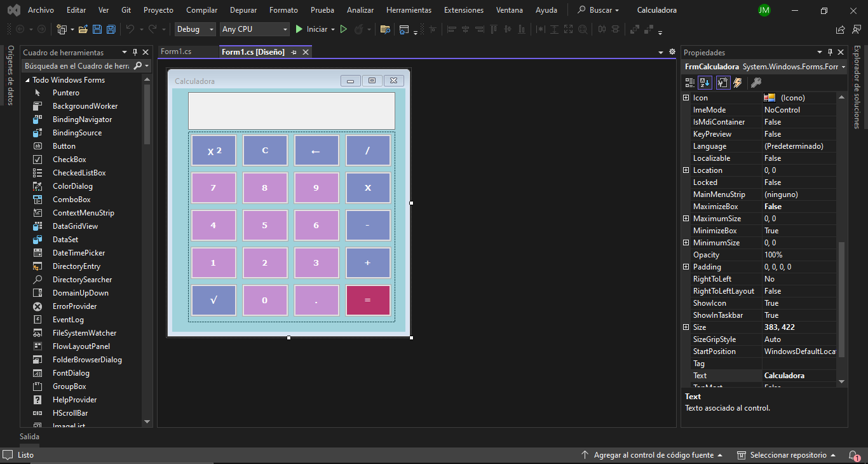Click the Find in Files folder icon

(384, 29)
